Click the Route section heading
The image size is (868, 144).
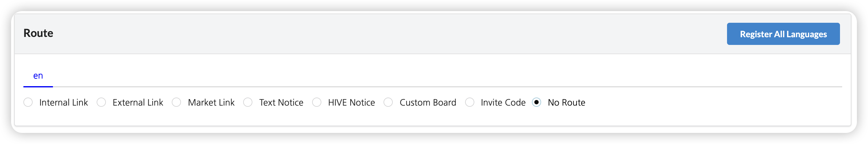38,33
